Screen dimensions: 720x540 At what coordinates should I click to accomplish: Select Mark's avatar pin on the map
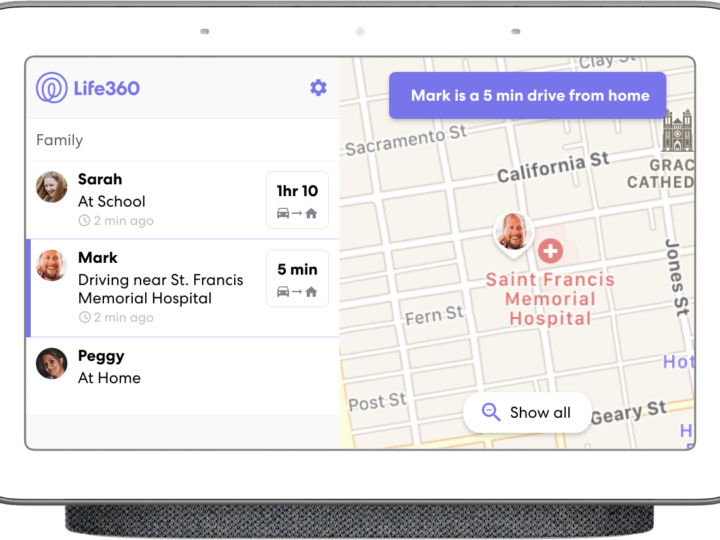[514, 232]
